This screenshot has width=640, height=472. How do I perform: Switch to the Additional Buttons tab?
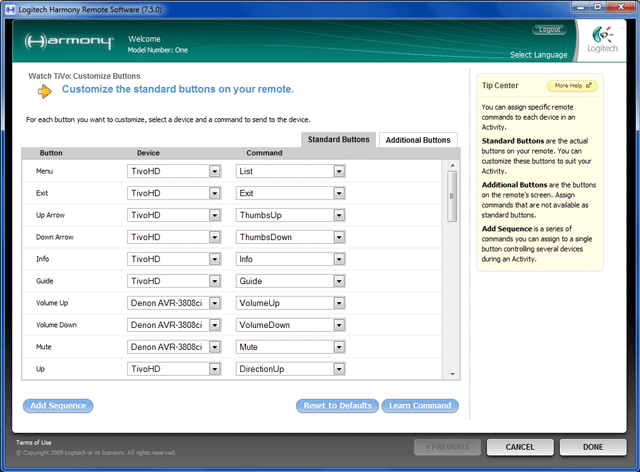(x=418, y=140)
